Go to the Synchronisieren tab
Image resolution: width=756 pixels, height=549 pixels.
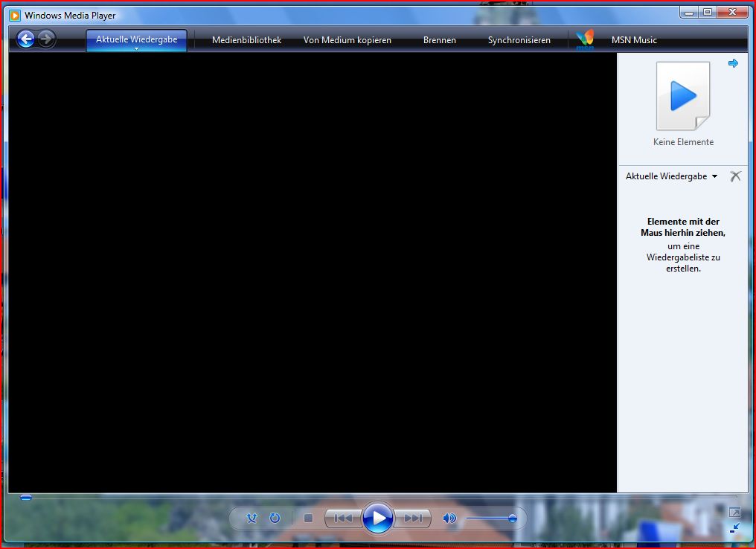[519, 40]
